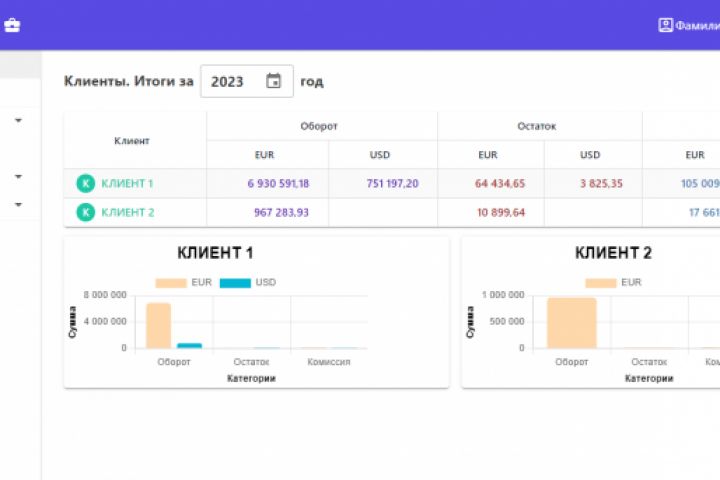Toggle EUR legend swatch in КЛИЕНТ 2 chart
The width and height of the screenshot is (720, 480).
pyautogui.click(x=601, y=282)
